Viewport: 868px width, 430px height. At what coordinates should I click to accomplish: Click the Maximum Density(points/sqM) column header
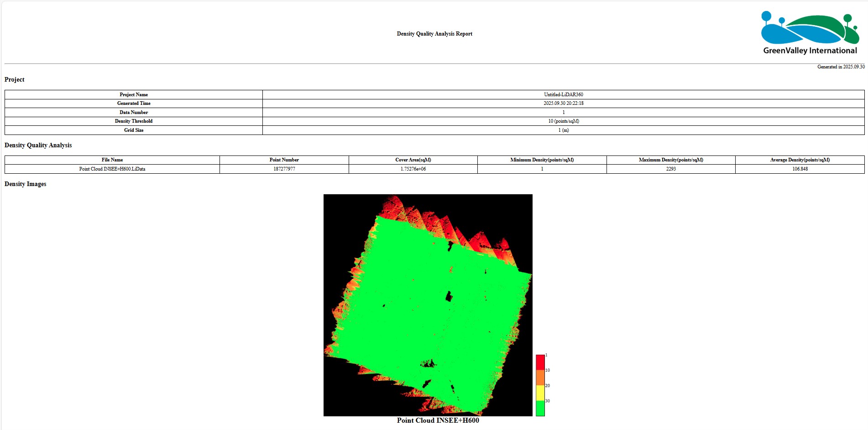(x=671, y=160)
